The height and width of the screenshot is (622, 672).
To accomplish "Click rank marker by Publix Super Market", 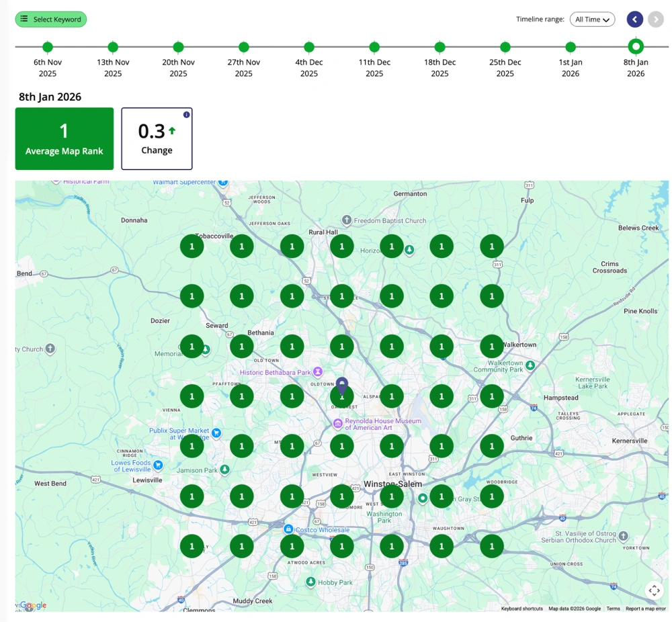I will tap(192, 446).
